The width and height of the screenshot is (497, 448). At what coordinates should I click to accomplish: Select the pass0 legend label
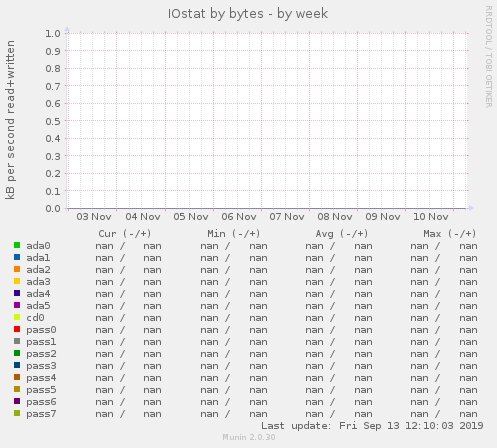(x=41, y=330)
